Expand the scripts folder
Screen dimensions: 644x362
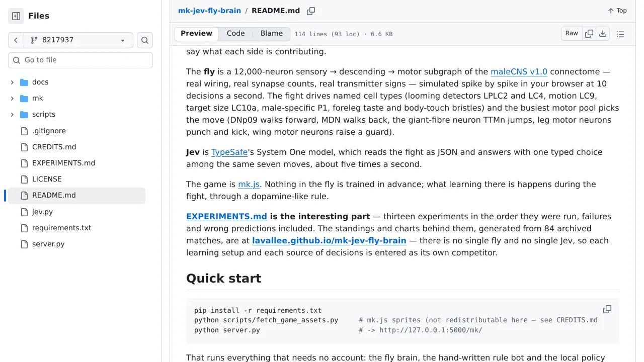(x=12, y=114)
